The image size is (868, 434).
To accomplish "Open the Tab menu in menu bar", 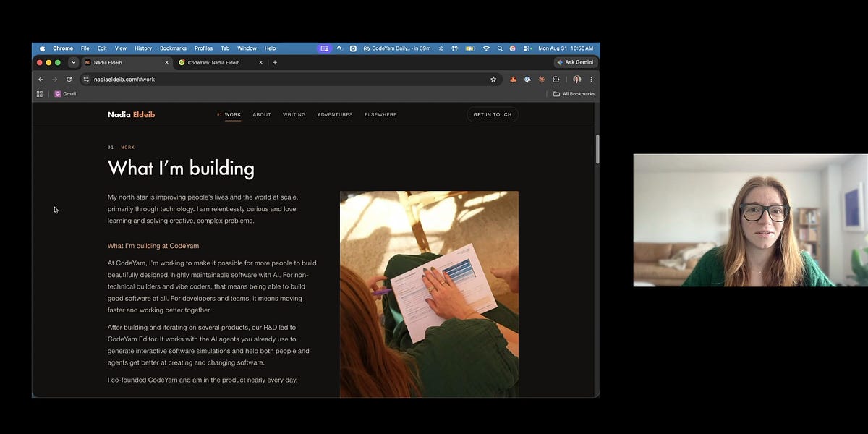I will click(x=225, y=48).
